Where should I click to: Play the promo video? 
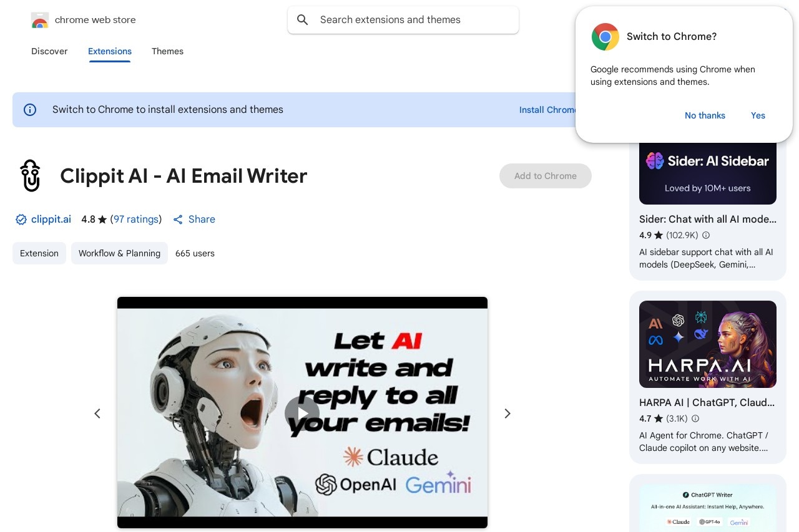302,413
